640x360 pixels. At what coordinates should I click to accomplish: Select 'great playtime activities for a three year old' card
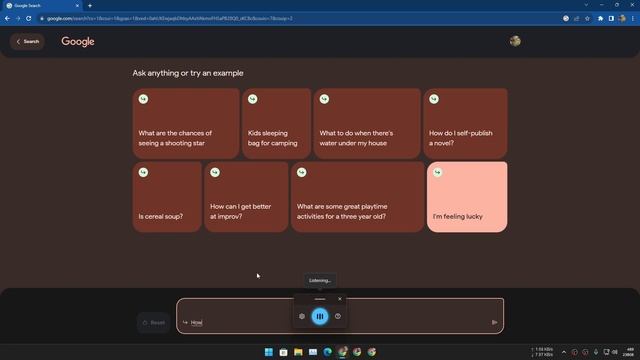coord(358,197)
